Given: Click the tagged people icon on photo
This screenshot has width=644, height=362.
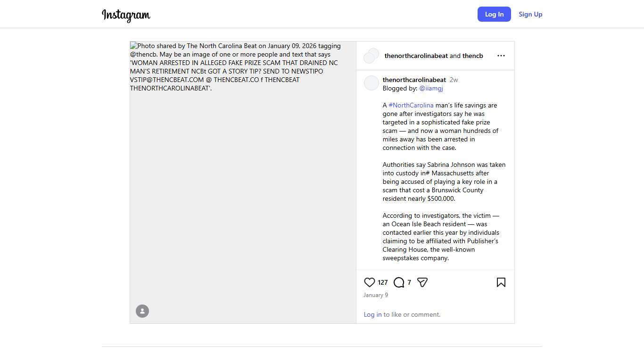Looking at the screenshot, I should 142,311.
